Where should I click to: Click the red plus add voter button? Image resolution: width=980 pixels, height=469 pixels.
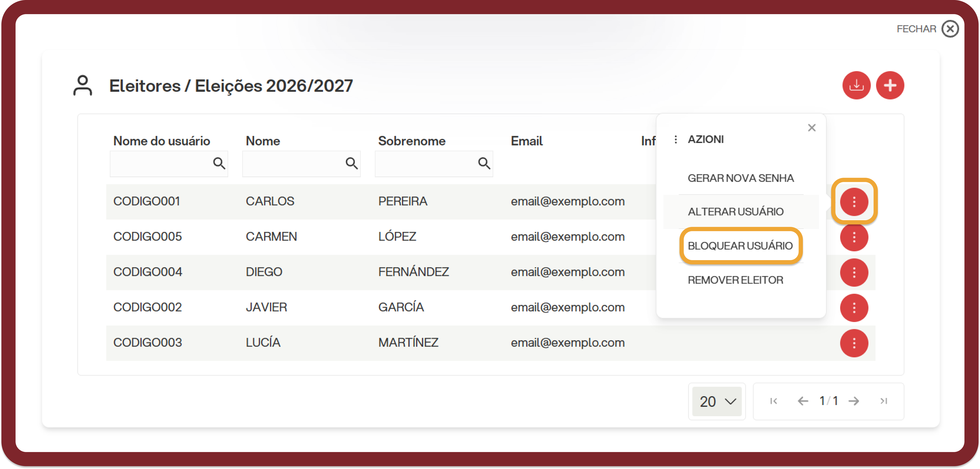890,85
